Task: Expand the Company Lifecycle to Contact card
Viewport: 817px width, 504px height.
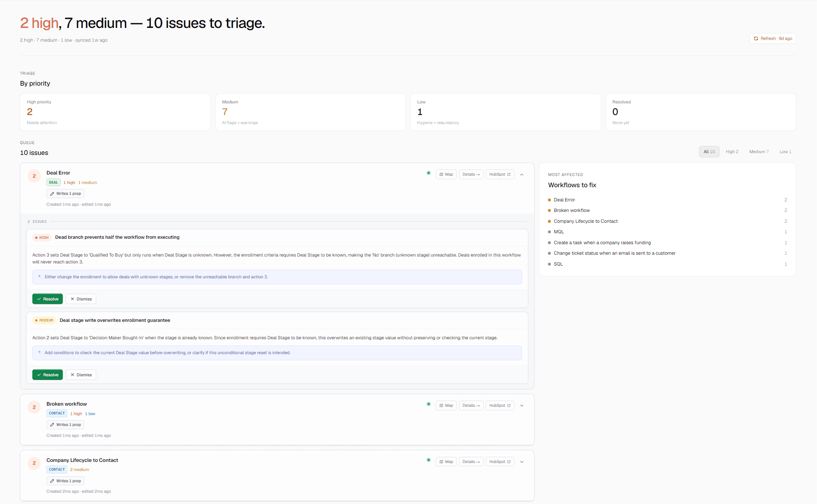Action: click(x=522, y=462)
